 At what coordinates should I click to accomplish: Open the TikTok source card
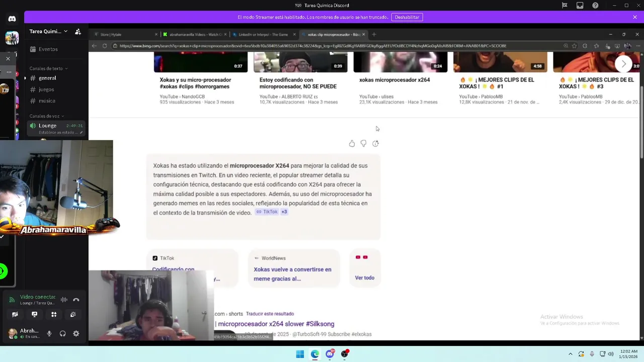[192, 268]
